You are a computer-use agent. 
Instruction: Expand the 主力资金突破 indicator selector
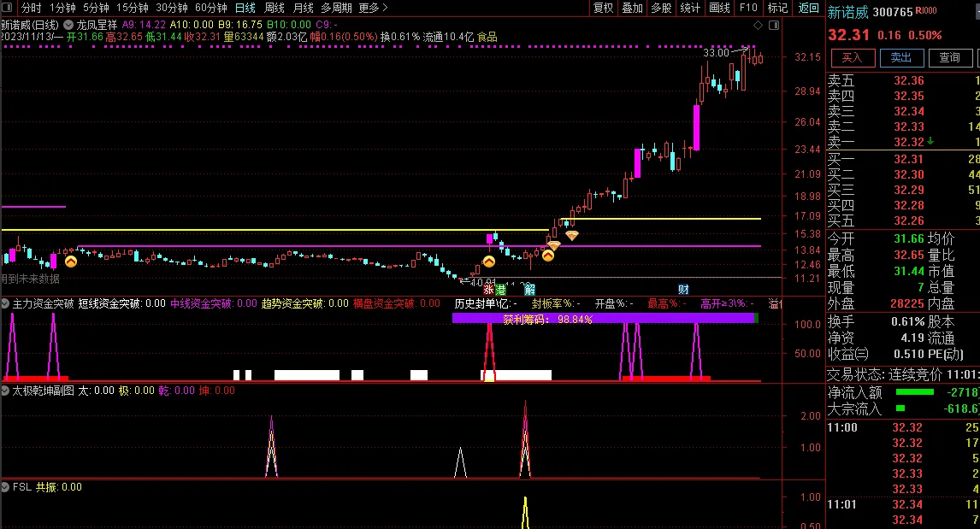pos(6,303)
